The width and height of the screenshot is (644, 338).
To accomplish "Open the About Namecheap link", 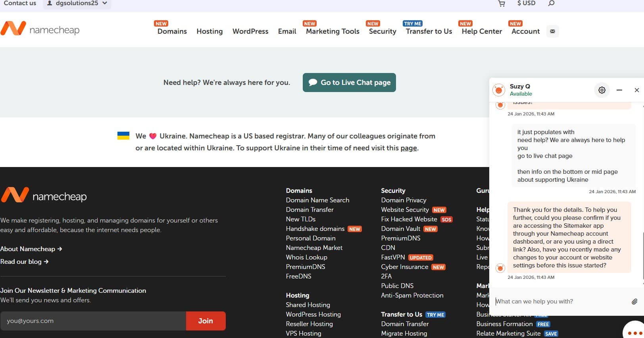I will coord(31,249).
